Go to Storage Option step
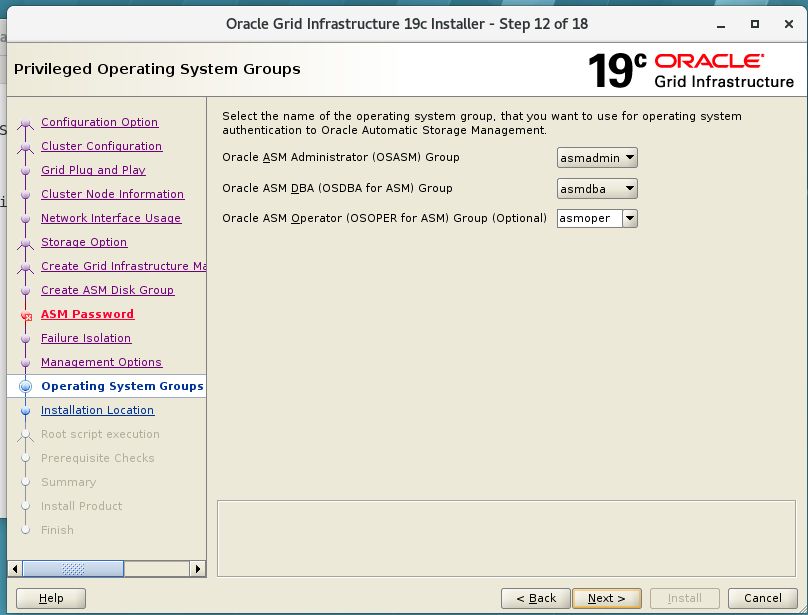The height and width of the screenshot is (615, 808). pos(84,242)
